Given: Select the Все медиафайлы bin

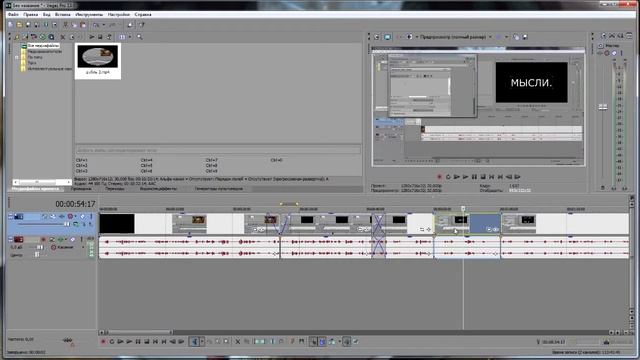Looking at the screenshot, I should tap(43, 46).
